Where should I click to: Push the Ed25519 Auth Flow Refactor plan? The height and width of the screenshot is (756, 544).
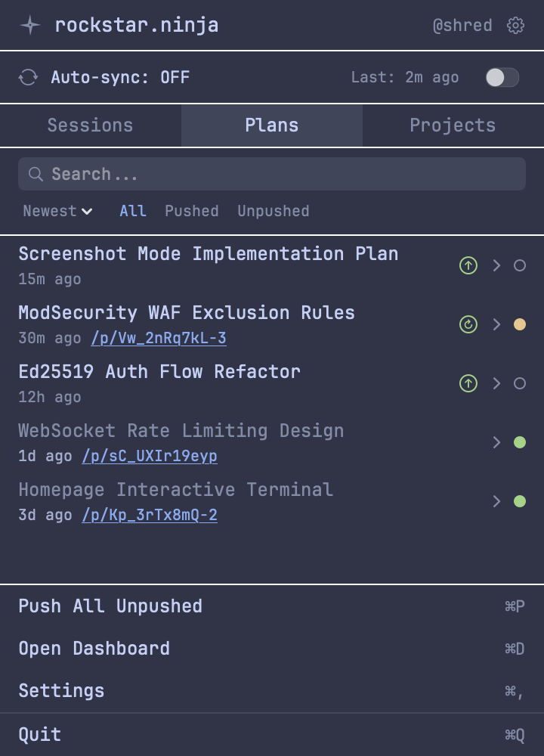(x=468, y=383)
